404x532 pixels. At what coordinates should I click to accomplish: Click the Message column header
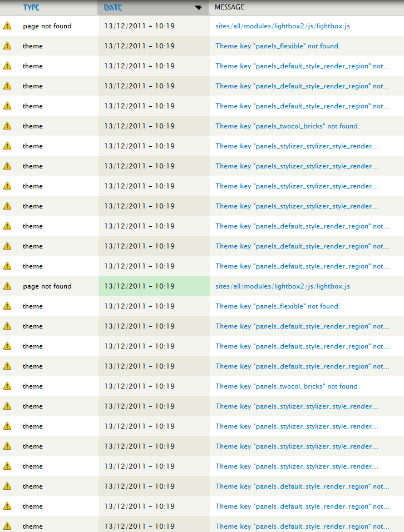tap(230, 7)
